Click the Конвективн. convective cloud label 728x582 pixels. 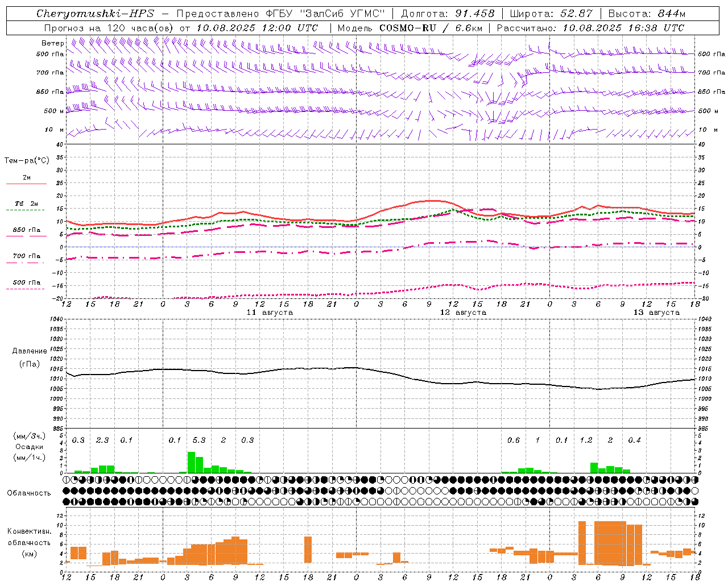(29, 531)
